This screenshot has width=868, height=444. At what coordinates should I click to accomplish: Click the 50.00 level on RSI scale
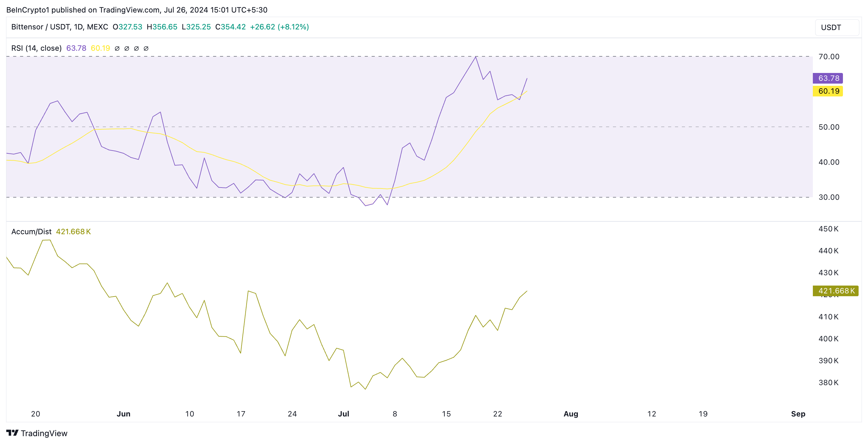[x=829, y=127]
